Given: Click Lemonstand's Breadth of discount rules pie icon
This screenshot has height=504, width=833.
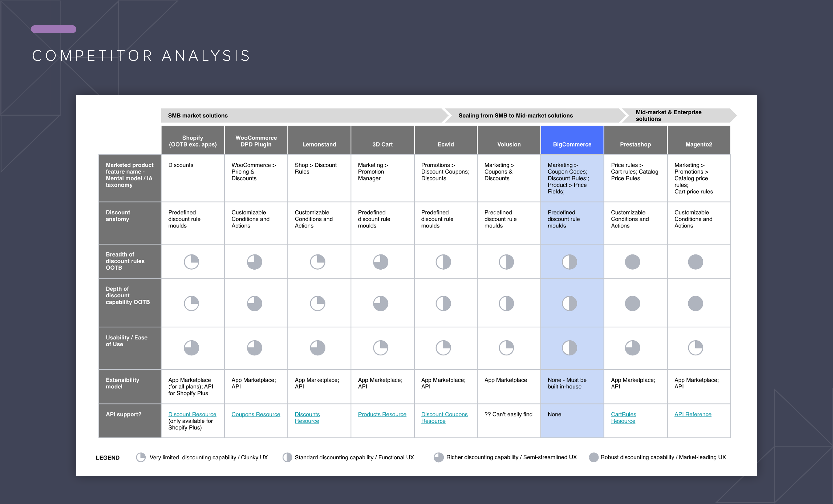Looking at the screenshot, I should click(318, 262).
